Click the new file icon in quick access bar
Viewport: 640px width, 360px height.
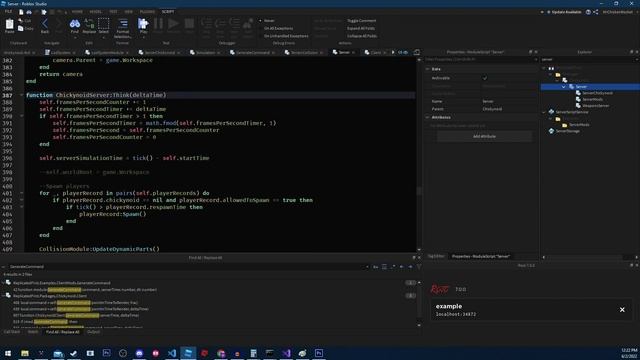click(x=21, y=12)
